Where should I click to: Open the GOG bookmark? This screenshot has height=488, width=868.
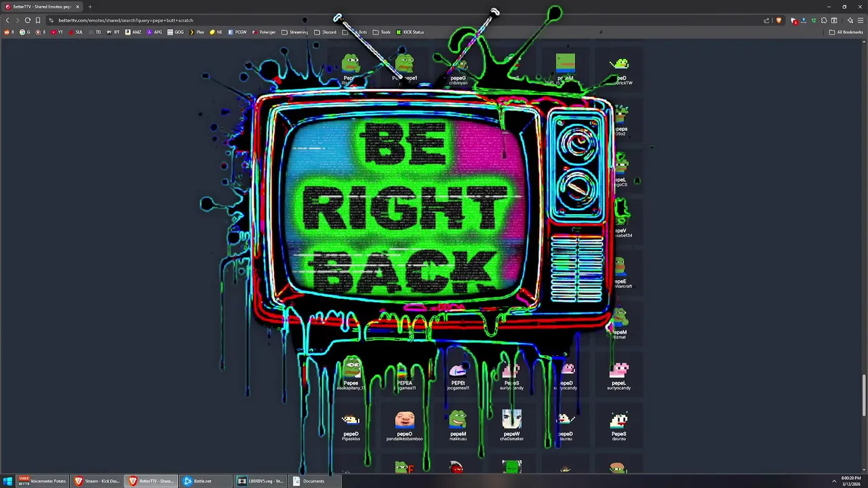pyautogui.click(x=175, y=32)
